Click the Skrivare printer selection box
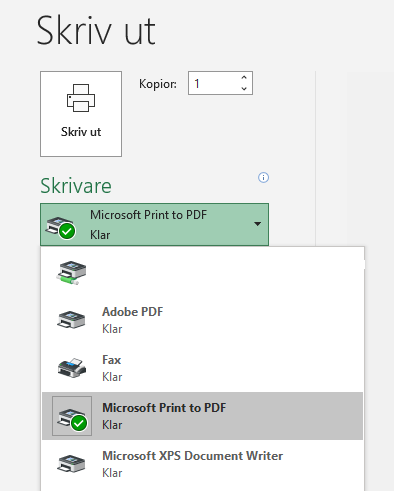The image size is (394, 491). click(x=154, y=224)
